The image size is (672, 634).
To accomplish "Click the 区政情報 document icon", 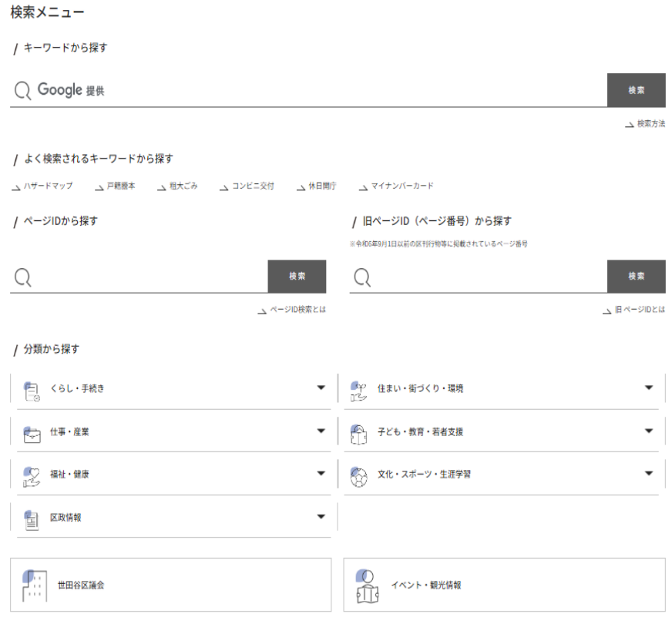I will [x=31, y=517].
